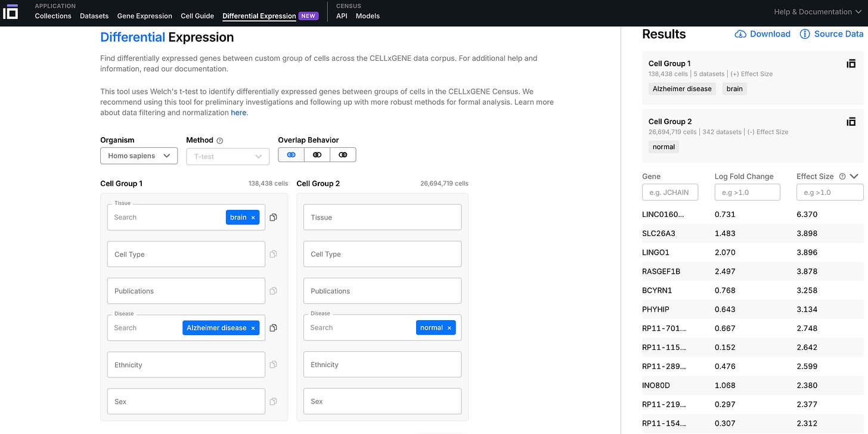This screenshot has height=434, width=868.
Task: Expand the Help & Documentation menu
Action: click(817, 12)
